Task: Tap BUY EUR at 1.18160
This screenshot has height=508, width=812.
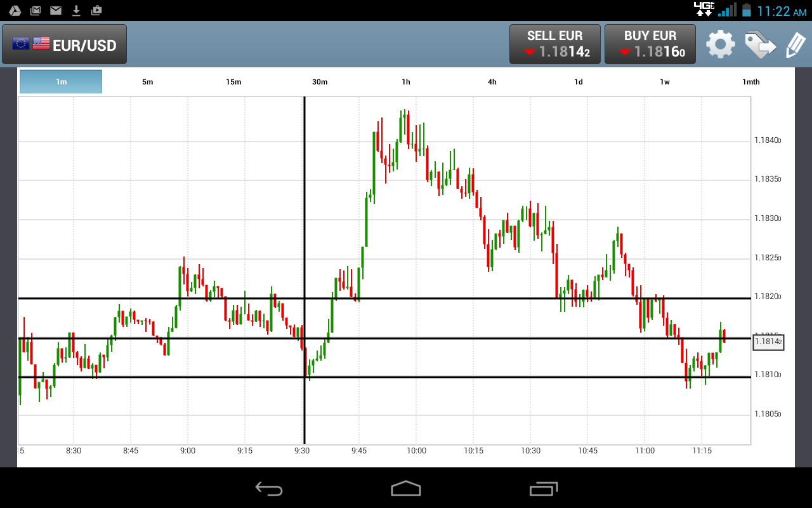Action: click(x=650, y=44)
